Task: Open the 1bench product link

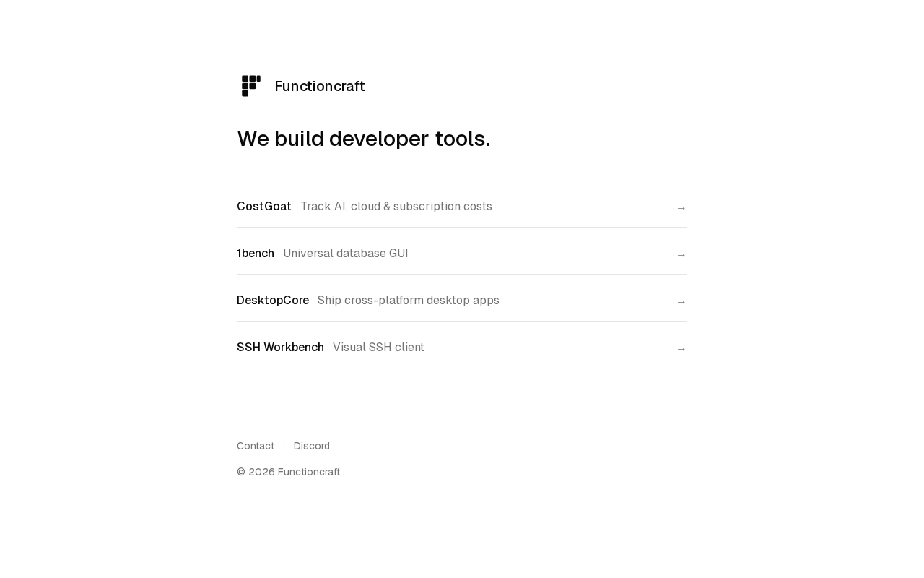Action: click(256, 254)
